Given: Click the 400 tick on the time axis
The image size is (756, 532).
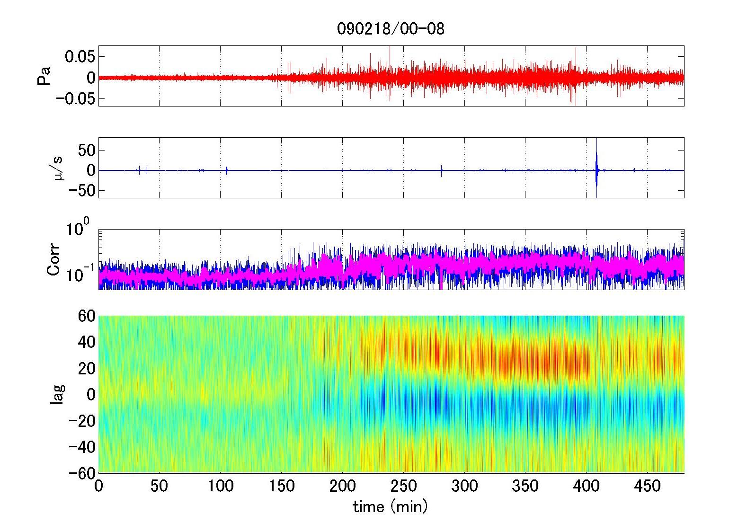Looking at the screenshot, I should [x=587, y=486].
